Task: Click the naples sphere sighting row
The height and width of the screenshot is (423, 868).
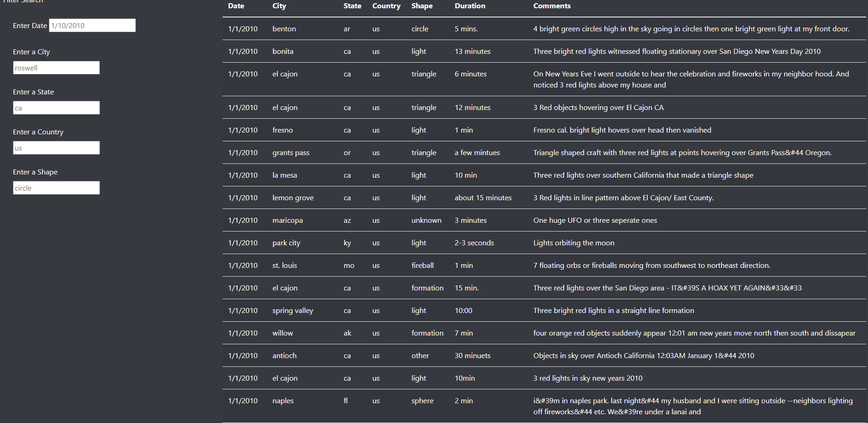Action: pos(544,406)
